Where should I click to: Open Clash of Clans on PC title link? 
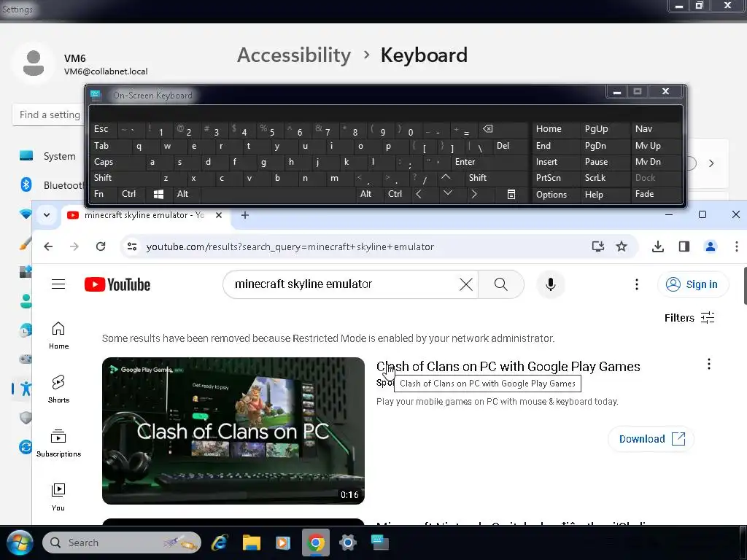click(508, 367)
